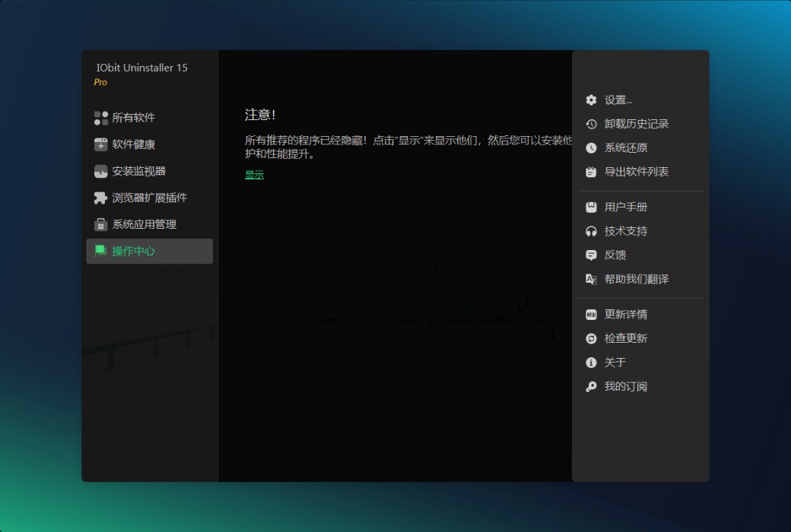Viewport: 791px width, 532px height.
Task: Click the yellow Pro label
Action: 100,82
